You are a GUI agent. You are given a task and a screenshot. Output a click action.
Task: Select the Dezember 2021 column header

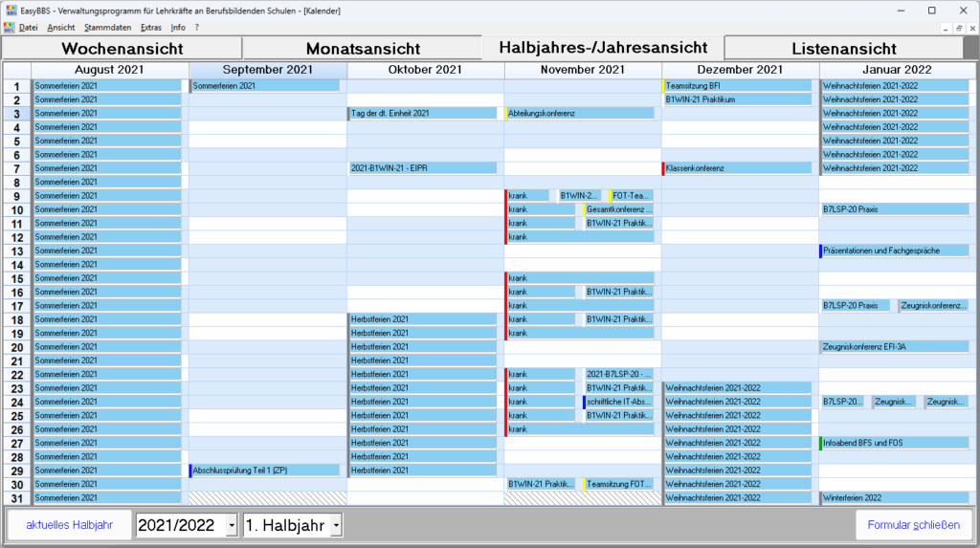pyautogui.click(x=740, y=70)
